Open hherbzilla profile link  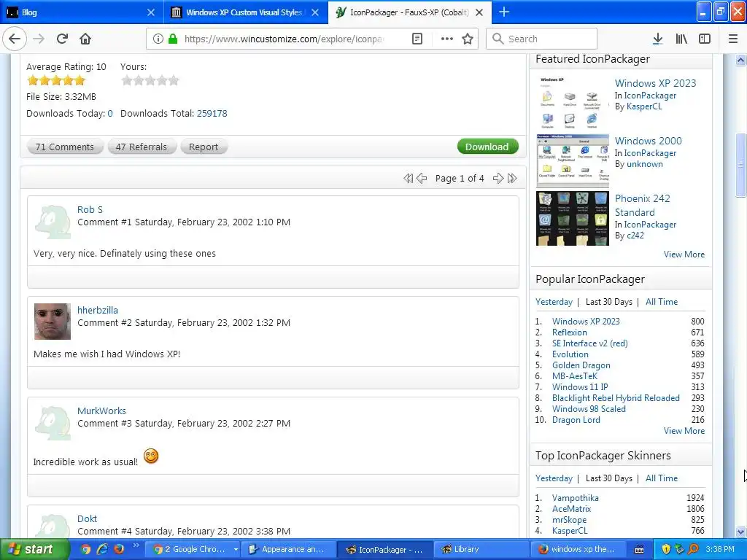[98, 310]
